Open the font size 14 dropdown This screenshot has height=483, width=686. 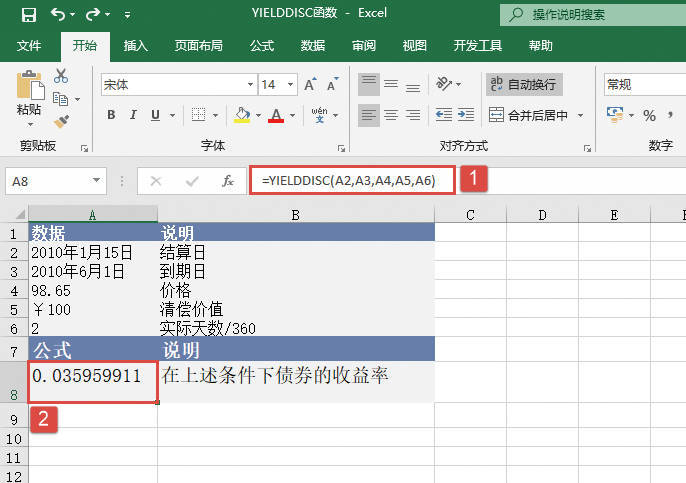pos(290,84)
